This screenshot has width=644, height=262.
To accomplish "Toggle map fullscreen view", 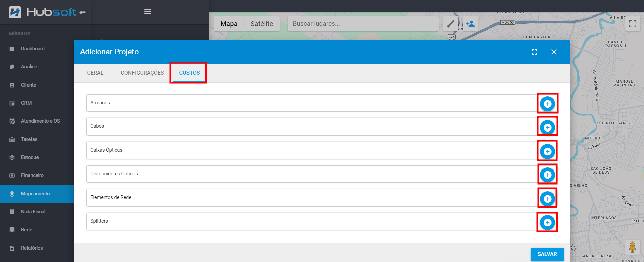I will click(x=633, y=24).
